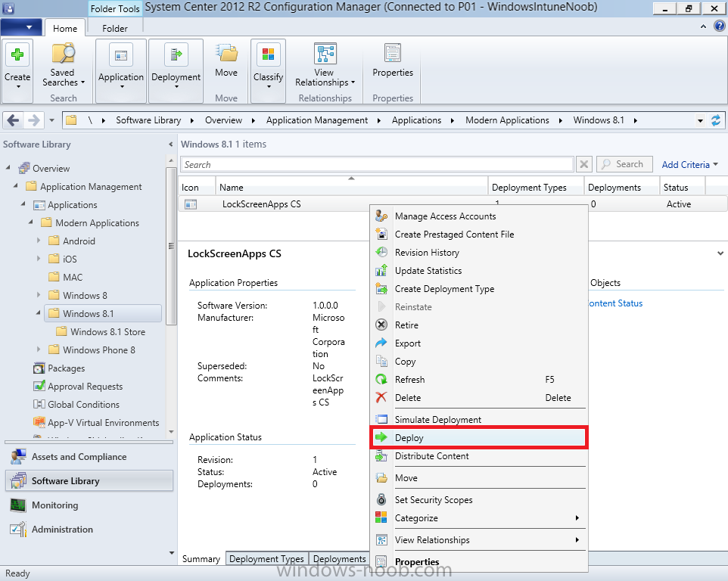Click the LockScreenApps CS row icon
728x581 pixels.
point(191,204)
